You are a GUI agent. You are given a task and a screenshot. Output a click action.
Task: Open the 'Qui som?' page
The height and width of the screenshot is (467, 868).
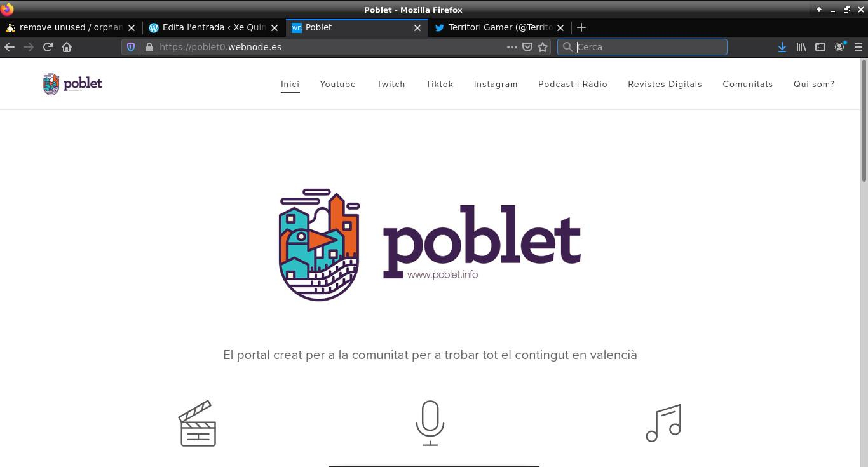pyautogui.click(x=814, y=84)
